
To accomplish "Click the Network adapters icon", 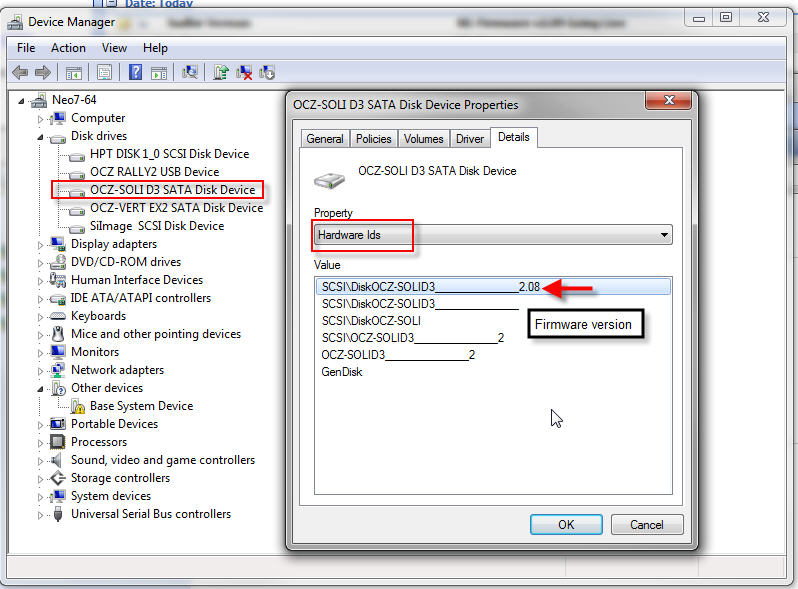I will click(x=58, y=370).
